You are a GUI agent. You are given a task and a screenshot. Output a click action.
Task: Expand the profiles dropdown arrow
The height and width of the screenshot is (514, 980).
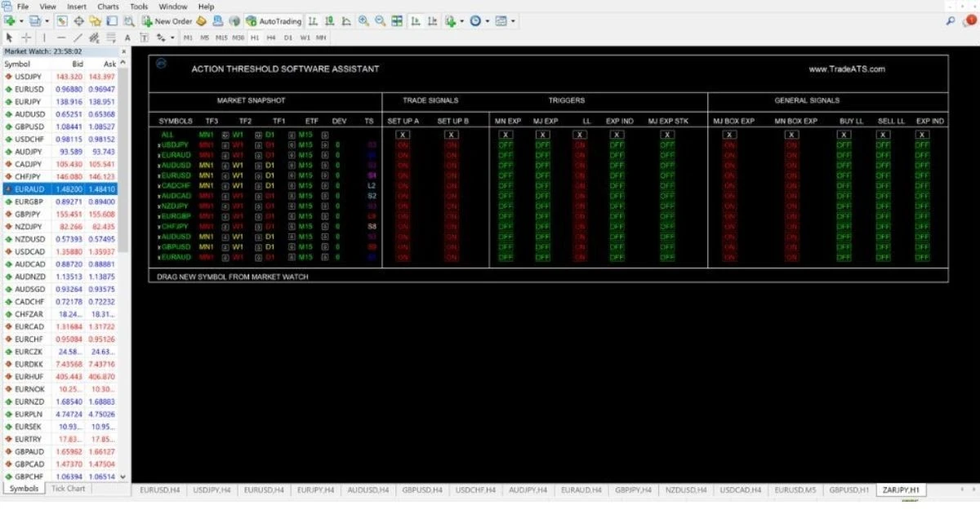point(47,21)
